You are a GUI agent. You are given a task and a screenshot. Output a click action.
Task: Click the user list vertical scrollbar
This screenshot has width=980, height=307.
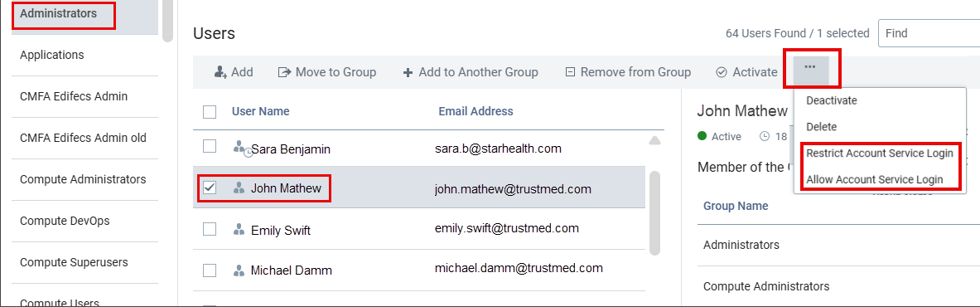(655, 213)
